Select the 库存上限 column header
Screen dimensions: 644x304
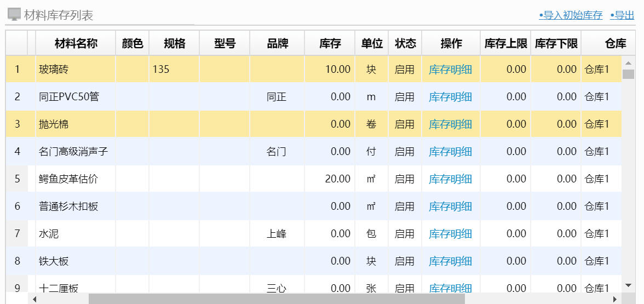(x=505, y=44)
